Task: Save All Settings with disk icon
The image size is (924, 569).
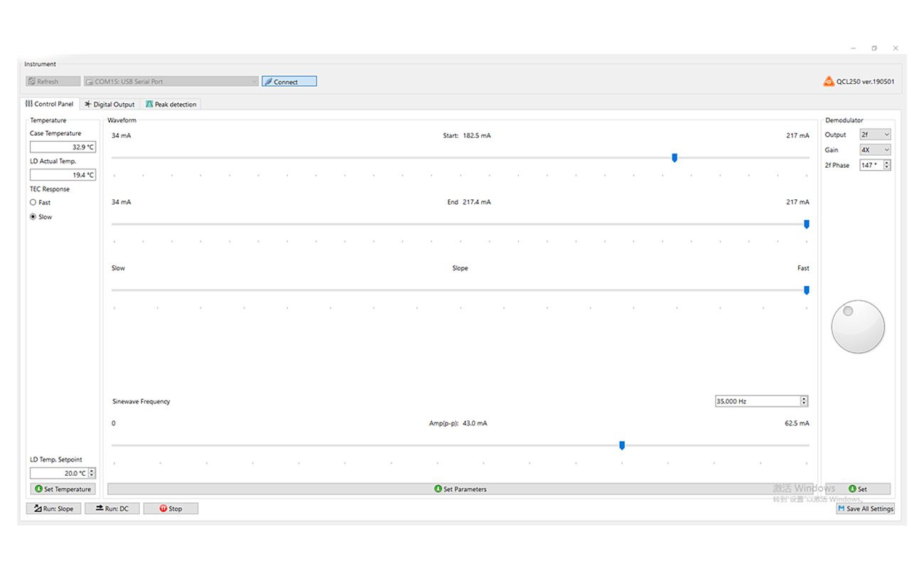Action: pyautogui.click(x=865, y=509)
